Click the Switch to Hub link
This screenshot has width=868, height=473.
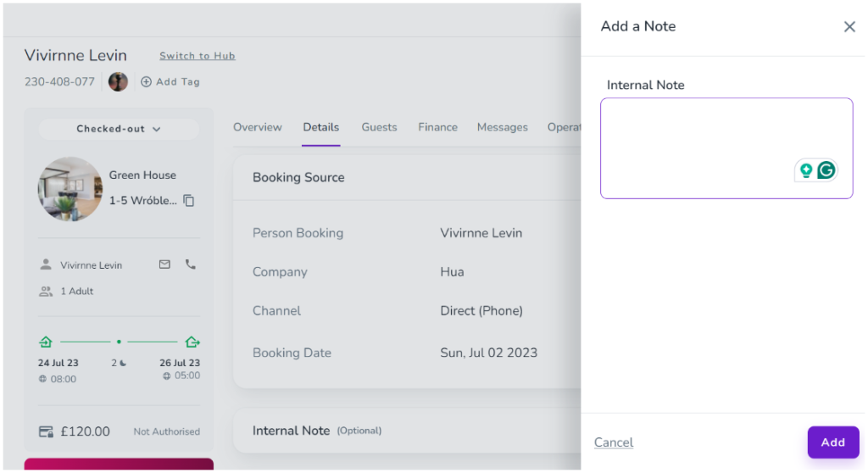[x=198, y=56]
